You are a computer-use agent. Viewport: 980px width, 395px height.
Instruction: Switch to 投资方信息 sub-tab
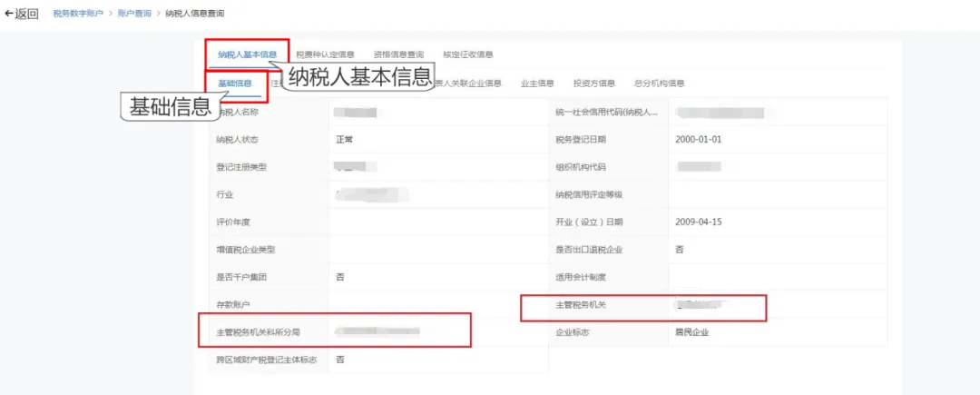(594, 84)
